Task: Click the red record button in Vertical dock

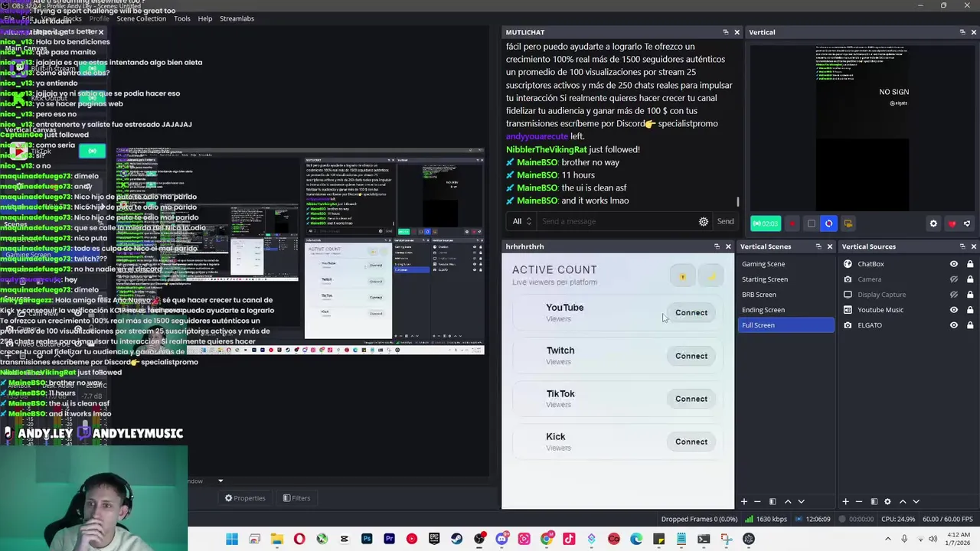Action: [x=792, y=223]
